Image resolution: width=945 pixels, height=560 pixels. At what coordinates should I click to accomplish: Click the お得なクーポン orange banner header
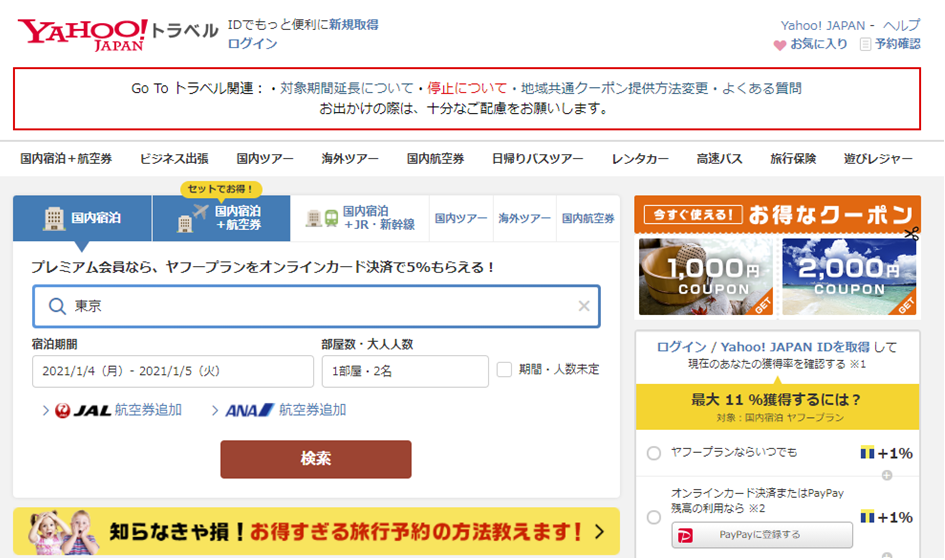777,215
